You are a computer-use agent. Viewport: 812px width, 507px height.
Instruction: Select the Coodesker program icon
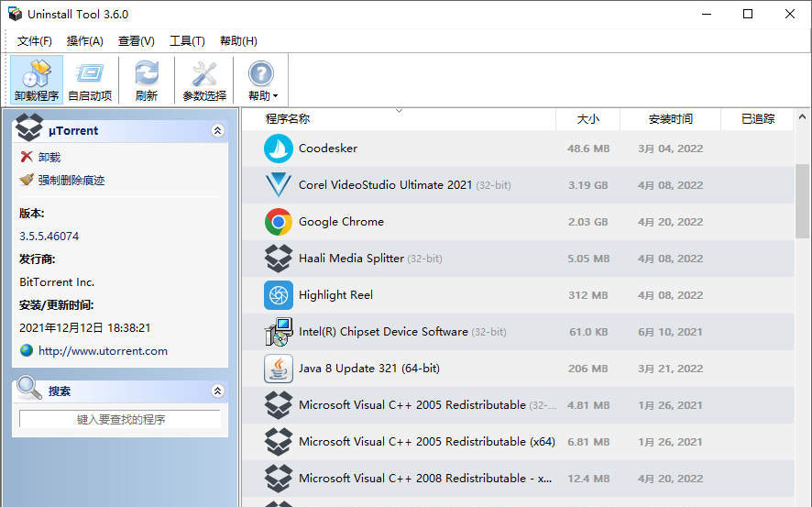point(279,149)
